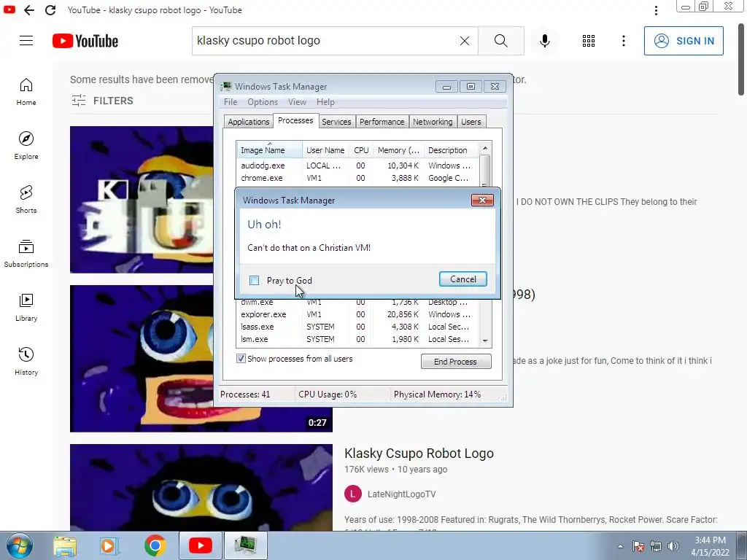The height and width of the screenshot is (560, 747).
Task: Open the 0:27 video thumbnail
Action: [x=201, y=359]
